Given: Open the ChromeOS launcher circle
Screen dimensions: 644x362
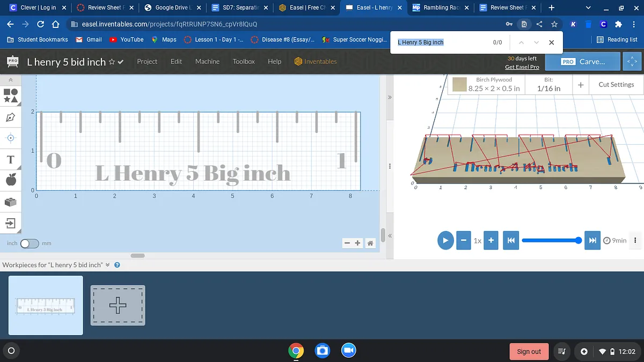Looking at the screenshot, I should click(10, 351).
